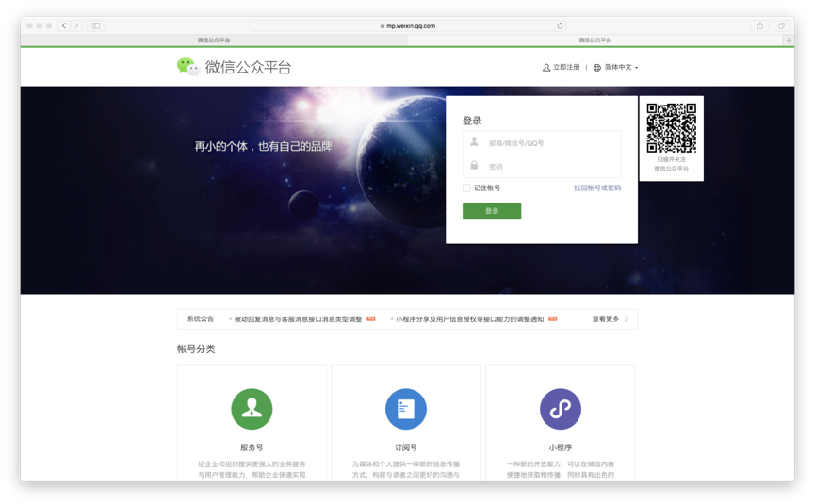Click the 系统公告 label
Screen dimensions: 814x504
coord(201,318)
